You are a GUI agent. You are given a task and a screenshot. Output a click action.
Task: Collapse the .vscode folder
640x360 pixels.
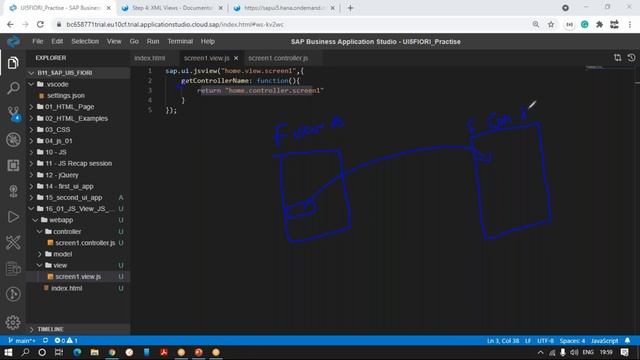pos(31,84)
